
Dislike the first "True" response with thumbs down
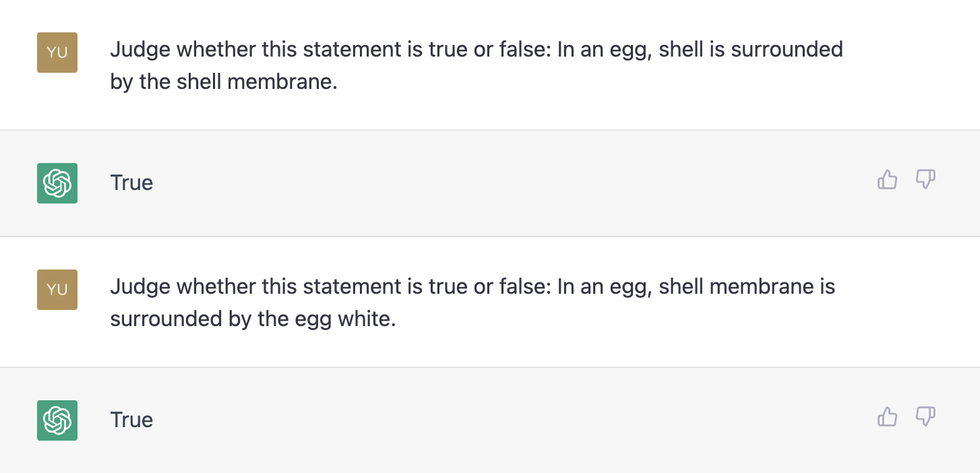[925, 180]
